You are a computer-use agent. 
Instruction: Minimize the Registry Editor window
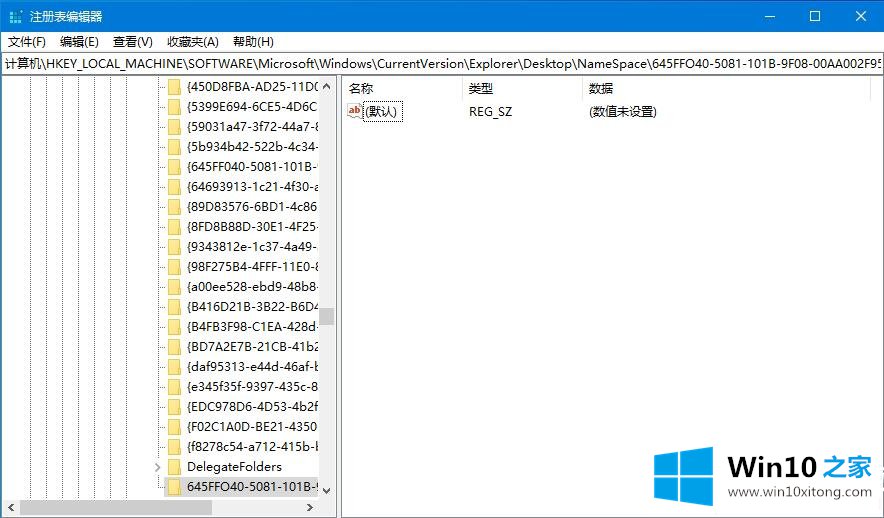(x=770, y=16)
